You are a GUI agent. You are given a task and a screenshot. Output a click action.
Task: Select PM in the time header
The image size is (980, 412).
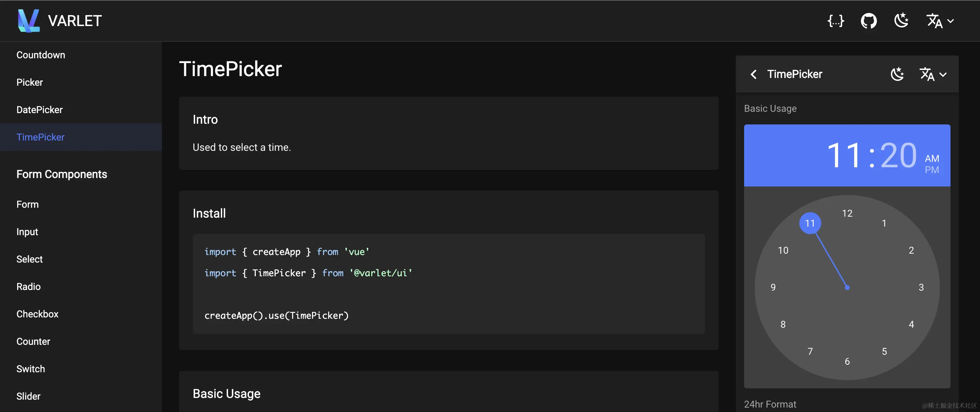(x=932, y=170)
